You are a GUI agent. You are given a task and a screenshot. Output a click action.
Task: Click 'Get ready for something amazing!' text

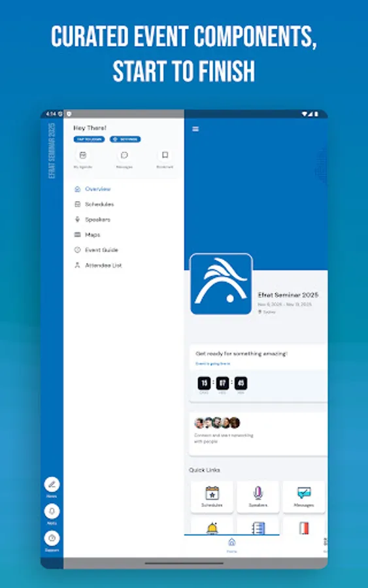pos(242,353)
